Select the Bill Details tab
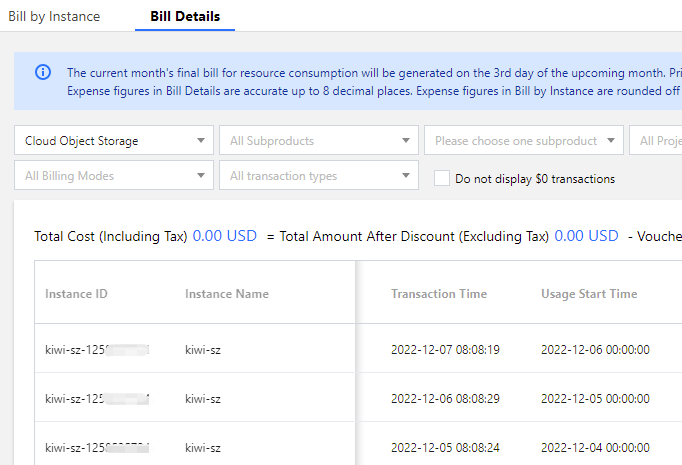 point(185,16)
